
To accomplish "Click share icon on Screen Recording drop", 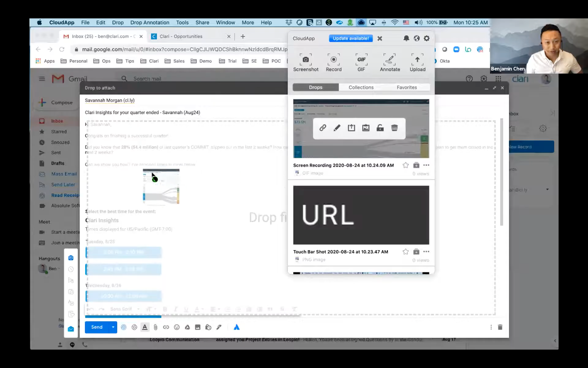I will [351, 128].
